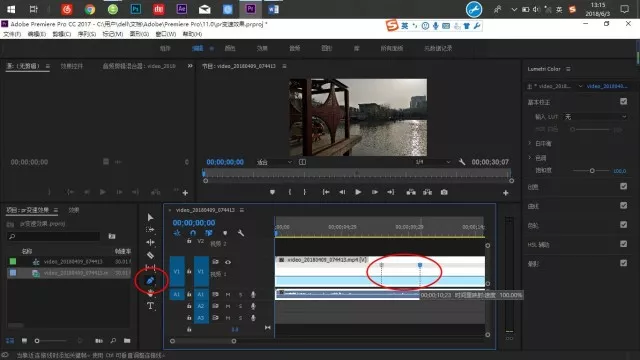Screen dimensions: 640x360
Task: Step forward one frame in Program Monitor
Action: tap(375, 192)
